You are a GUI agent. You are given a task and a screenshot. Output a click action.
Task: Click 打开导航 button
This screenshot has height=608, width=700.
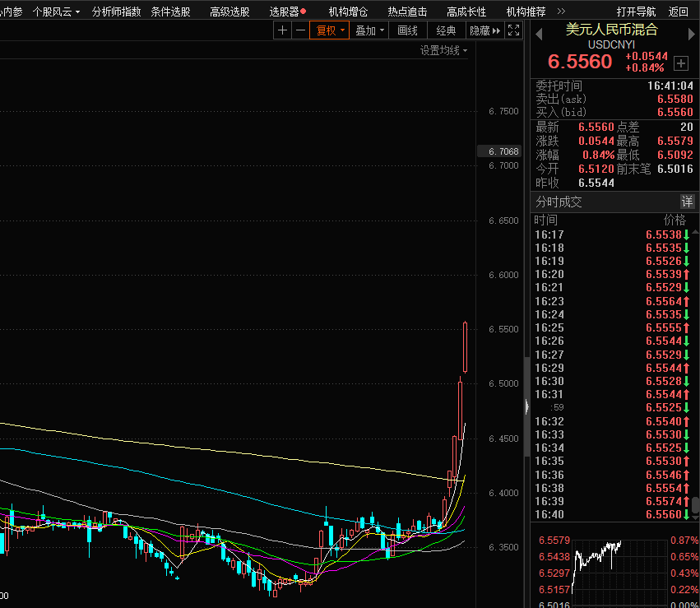636,12
